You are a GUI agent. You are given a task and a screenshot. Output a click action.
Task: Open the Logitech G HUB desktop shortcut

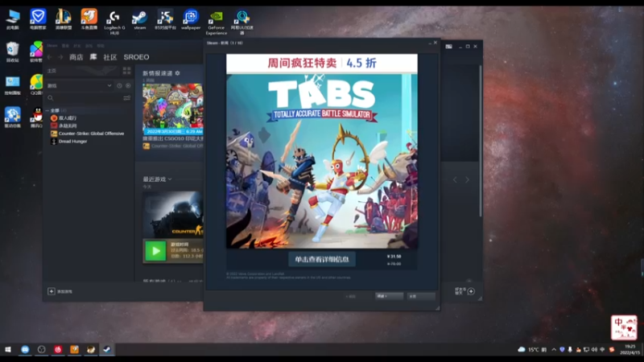click(x=114, y=23)
